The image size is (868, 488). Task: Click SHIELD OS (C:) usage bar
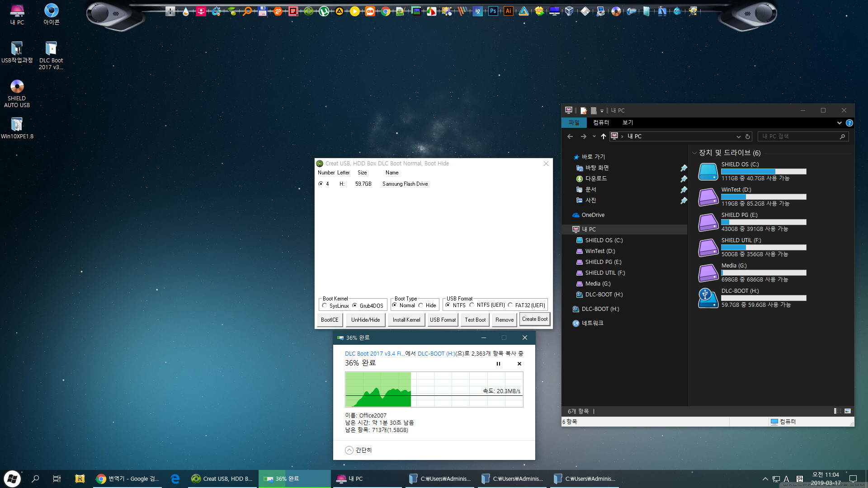tap(764, 172)
